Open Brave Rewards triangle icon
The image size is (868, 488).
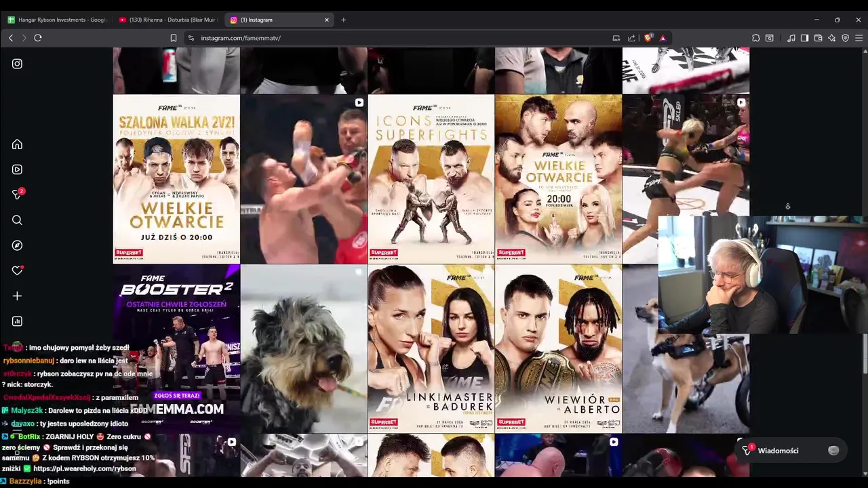point(663,38)
